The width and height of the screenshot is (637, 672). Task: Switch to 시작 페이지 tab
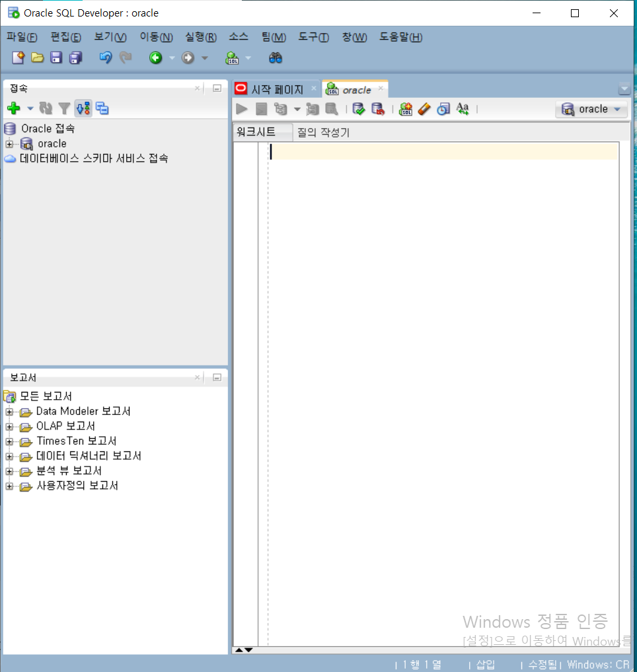tap(277, 90)
